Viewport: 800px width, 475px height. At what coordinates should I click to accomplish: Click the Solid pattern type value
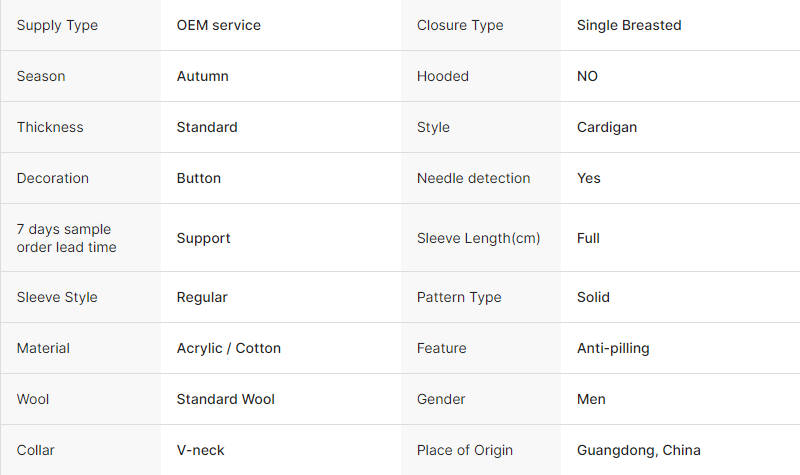tap(593, 297)
